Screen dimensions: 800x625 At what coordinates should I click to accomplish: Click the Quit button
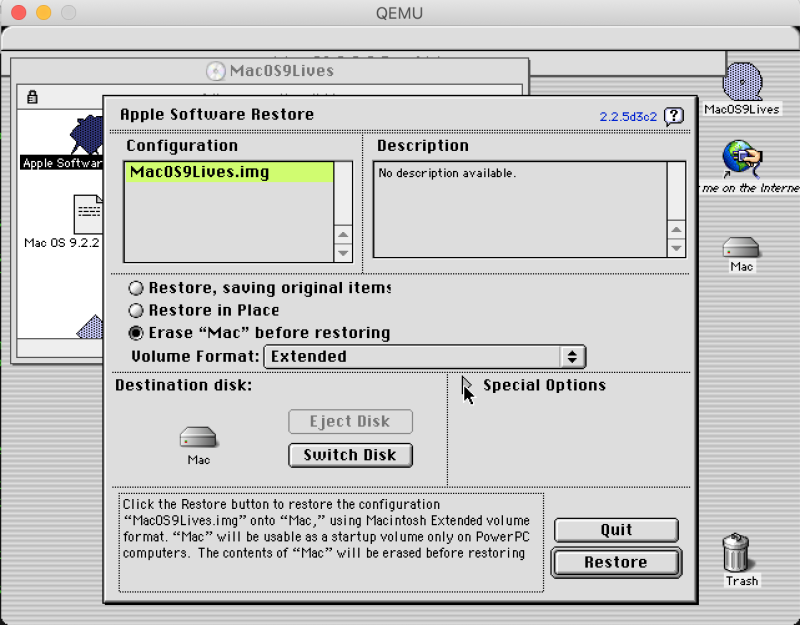616,530
